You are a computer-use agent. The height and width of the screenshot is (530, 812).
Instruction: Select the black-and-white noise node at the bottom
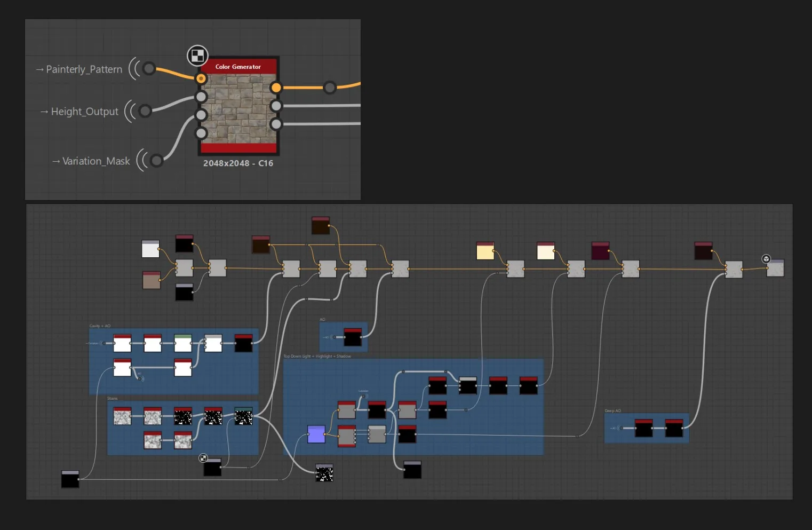click(x=324, y=472)
